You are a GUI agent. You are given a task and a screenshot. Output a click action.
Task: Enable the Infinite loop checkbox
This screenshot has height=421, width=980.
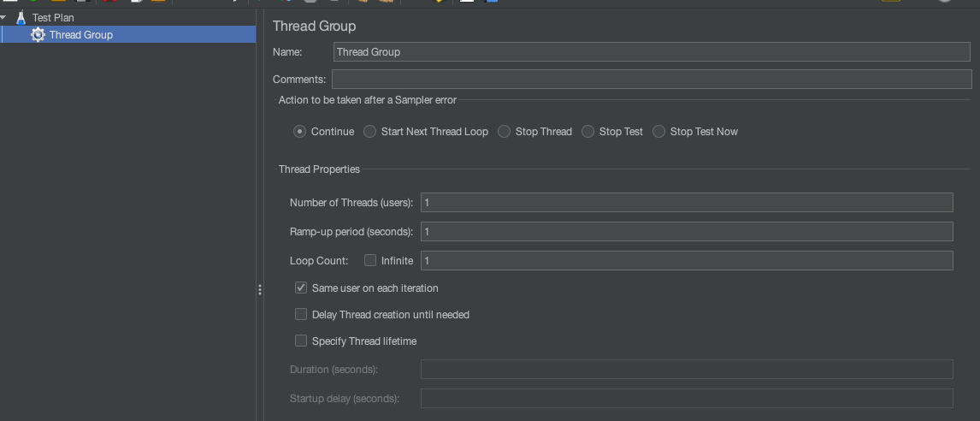coord(370,260)
